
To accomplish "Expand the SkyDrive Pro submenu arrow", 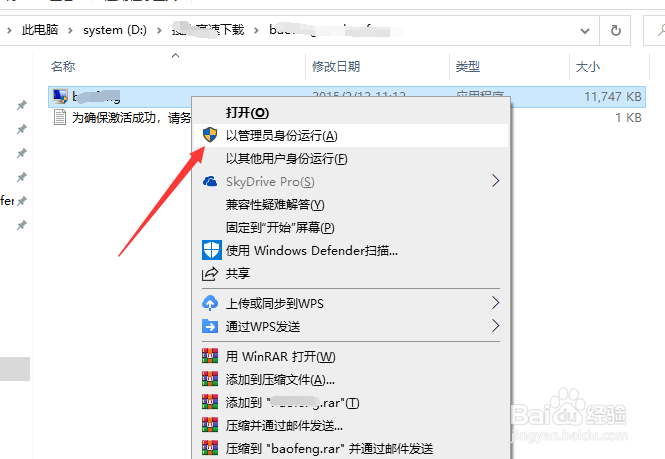I will coord(495,181).
